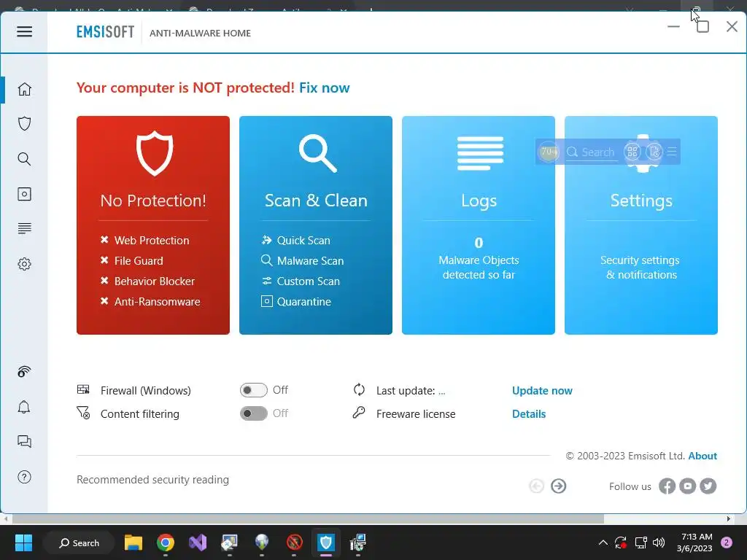Click Behavior Blocker status item
747x560 pixels.
pyautogui.click(x=147, y=281)
